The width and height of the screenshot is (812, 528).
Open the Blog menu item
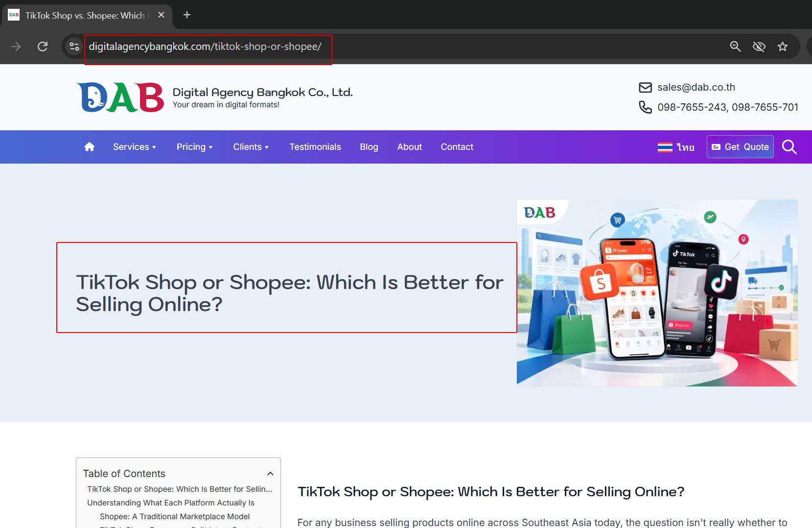369,147
